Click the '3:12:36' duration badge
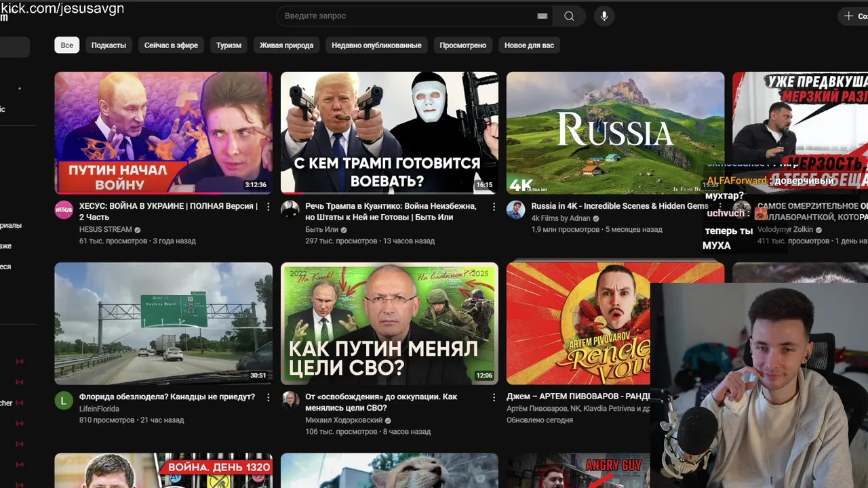Image resolution: width=868 pixels, height=488 pixels. 255,184
